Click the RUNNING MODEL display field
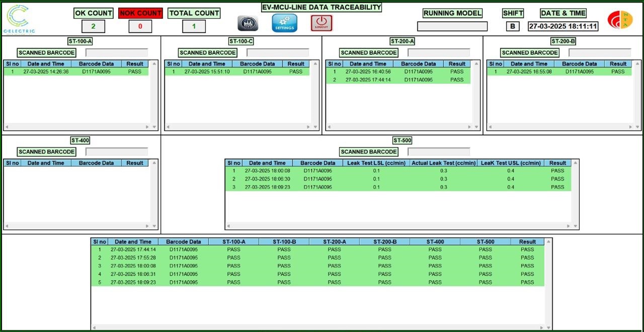 coord(452,25)
